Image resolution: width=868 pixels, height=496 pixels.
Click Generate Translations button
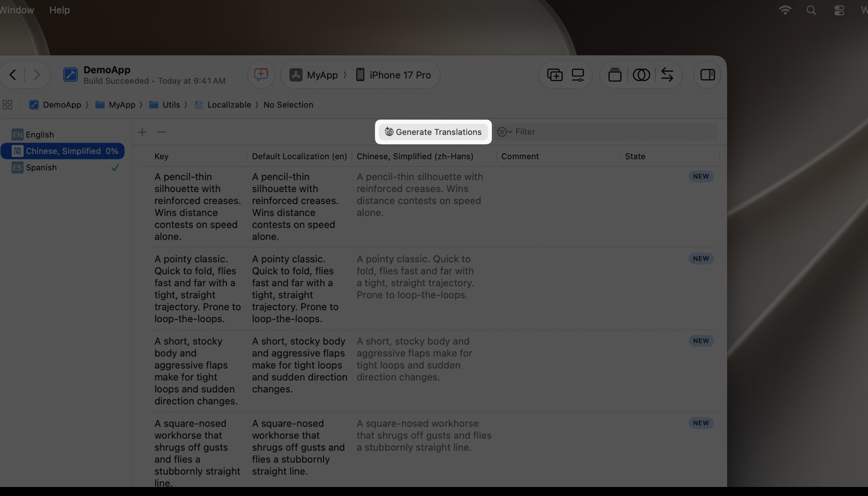433,132
